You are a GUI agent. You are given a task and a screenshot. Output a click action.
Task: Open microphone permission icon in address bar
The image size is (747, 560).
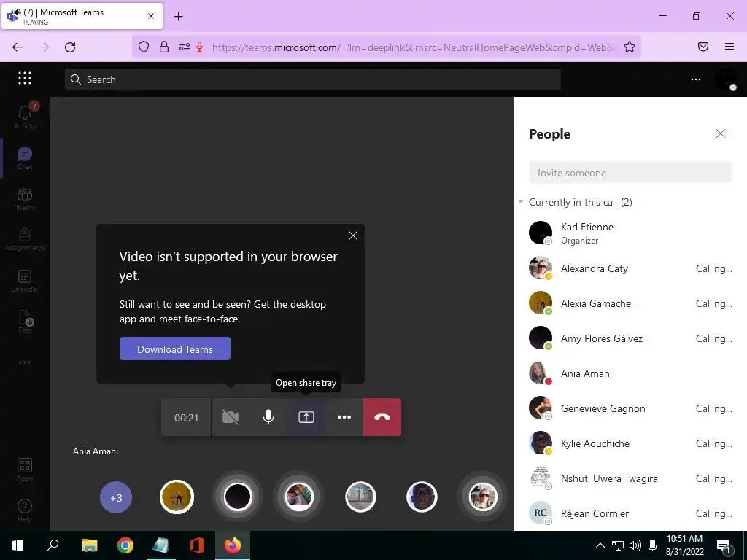(x=200, y=47)
